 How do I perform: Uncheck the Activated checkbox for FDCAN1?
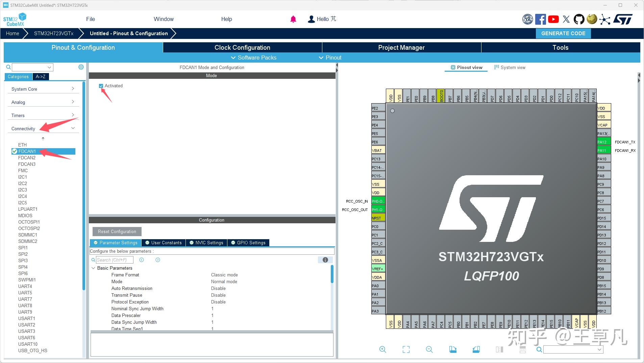101,86
